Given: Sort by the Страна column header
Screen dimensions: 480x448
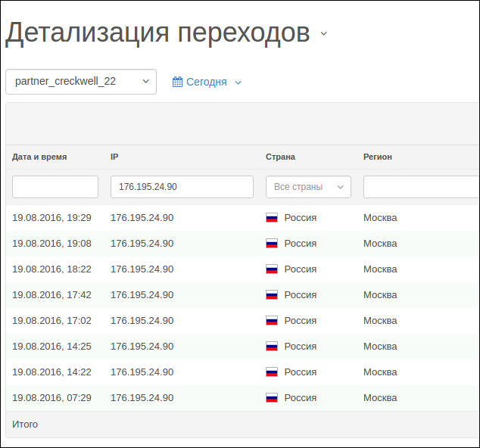Looking at the screenshot, I should (x=280, y=157).
